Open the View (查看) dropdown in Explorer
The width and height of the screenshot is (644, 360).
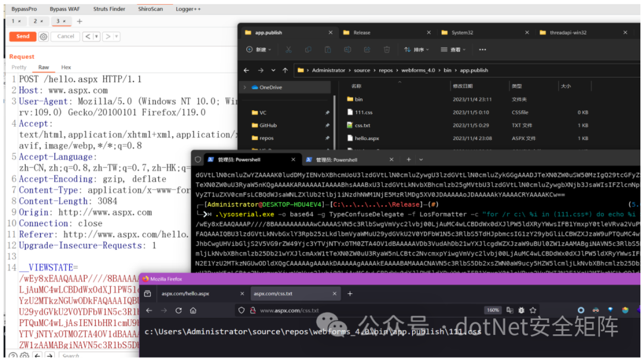[453, 49]
